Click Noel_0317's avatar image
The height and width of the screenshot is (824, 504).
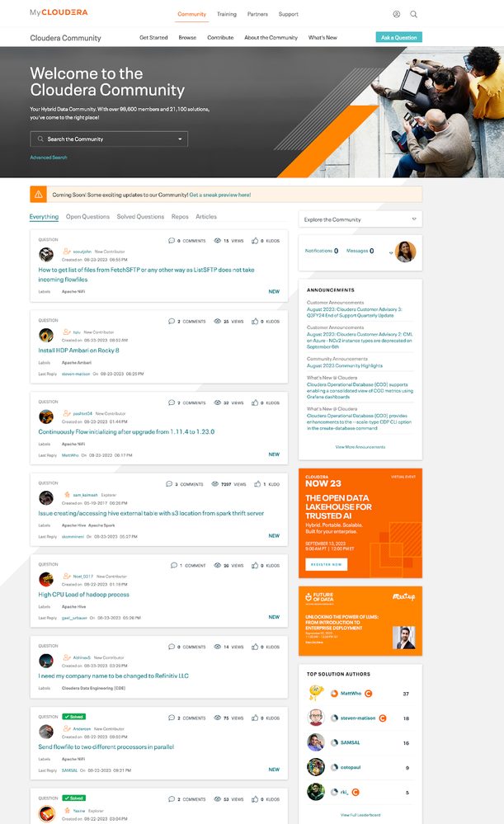pyautogui.click(x=46, y=579)
